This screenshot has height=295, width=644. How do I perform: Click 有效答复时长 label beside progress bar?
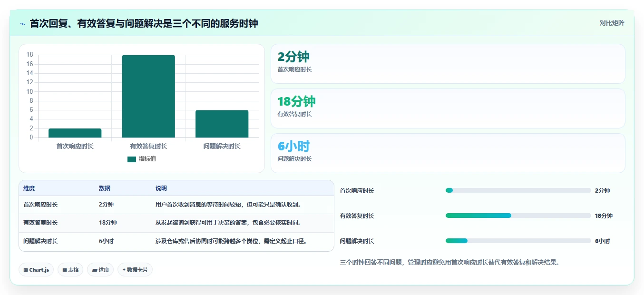pyautogui.click(x=357, y=216)
